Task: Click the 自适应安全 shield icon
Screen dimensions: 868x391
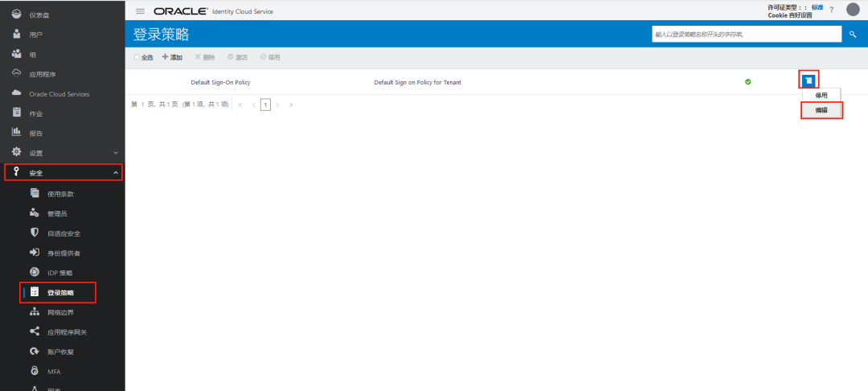Action: tap(35, 233)
